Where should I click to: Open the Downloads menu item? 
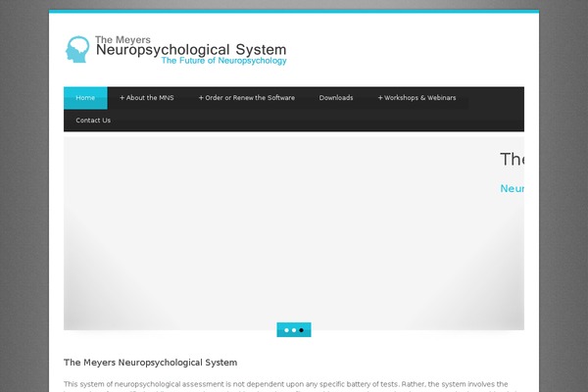[336, 98]
